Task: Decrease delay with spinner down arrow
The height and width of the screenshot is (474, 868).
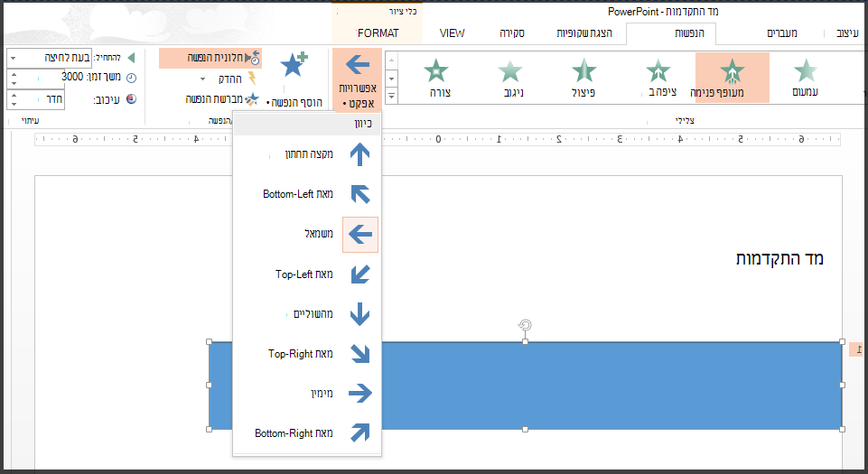Action: coord(14,104)
